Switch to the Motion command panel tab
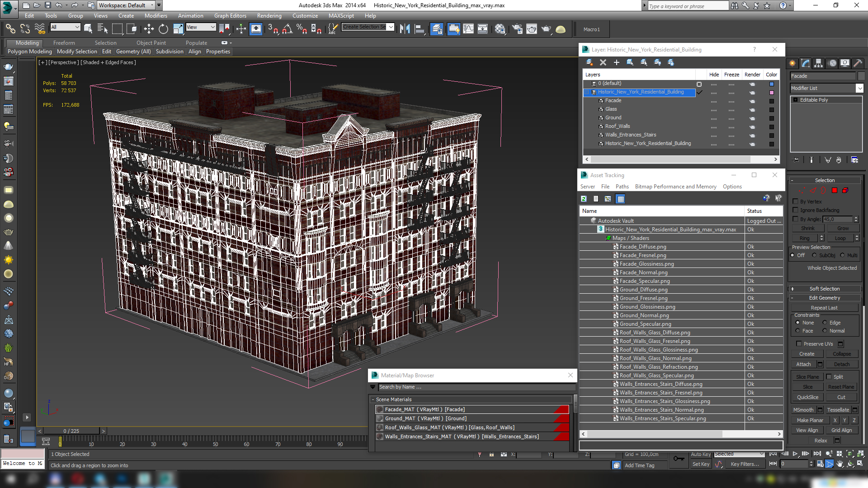The image size is (868, 488). (x=832, y=63)
